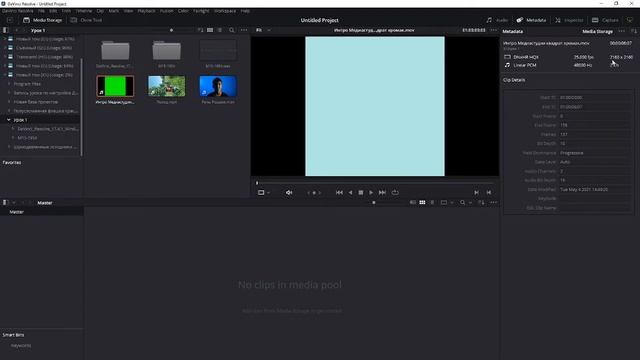Open the File menu

[41, 11]
